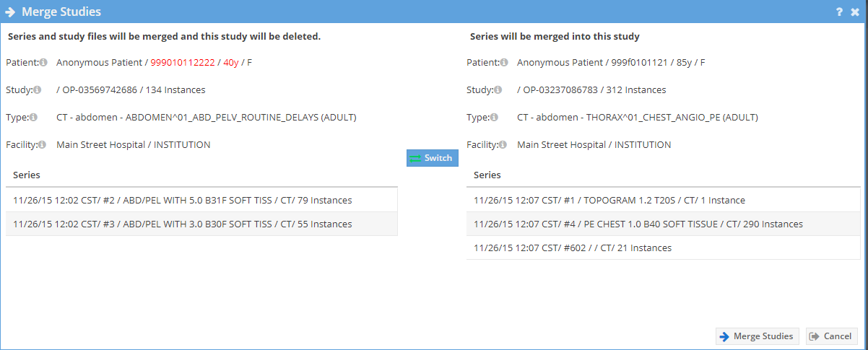Viewport: 868px width, 350px height.
Task: Click the info icon beside left Study label
Action: (37, 90)
